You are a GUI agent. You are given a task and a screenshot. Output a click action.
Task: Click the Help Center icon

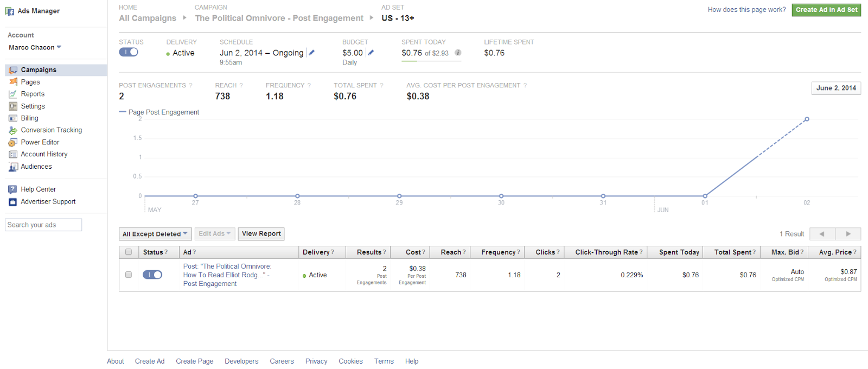[13, 189]
